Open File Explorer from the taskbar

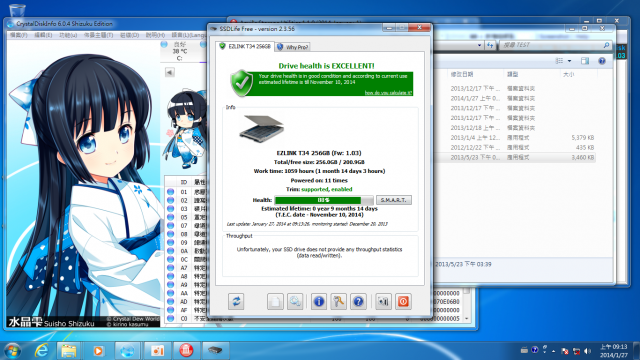(69, 350)
